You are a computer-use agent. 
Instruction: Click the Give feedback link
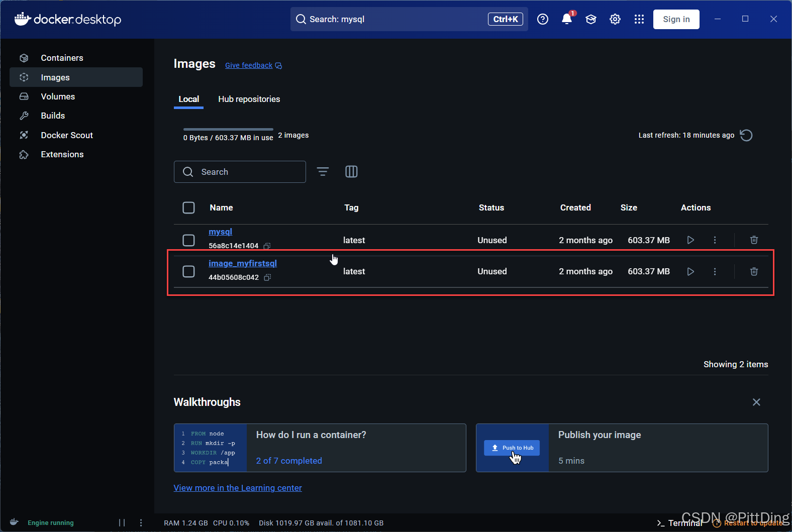[x=249, y=65]
